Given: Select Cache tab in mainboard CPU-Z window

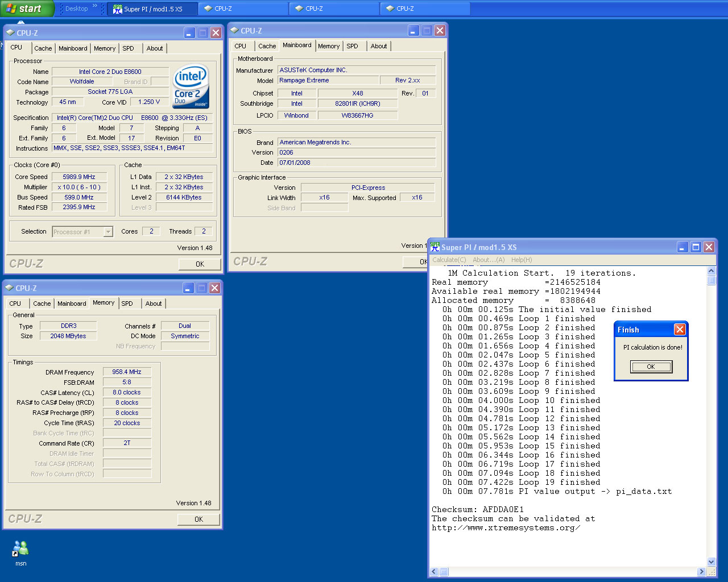Looking at the screenshot, I should tap(267, 47).
